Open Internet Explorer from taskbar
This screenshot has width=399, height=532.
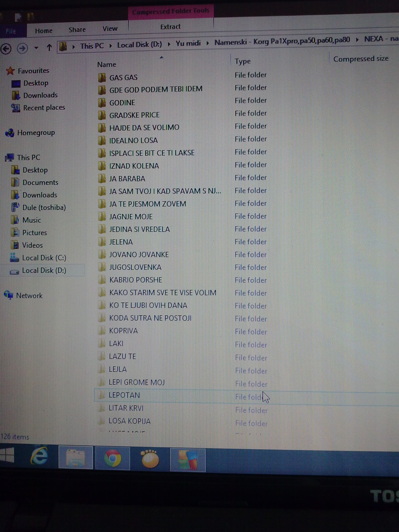click(x=39, y=455)
